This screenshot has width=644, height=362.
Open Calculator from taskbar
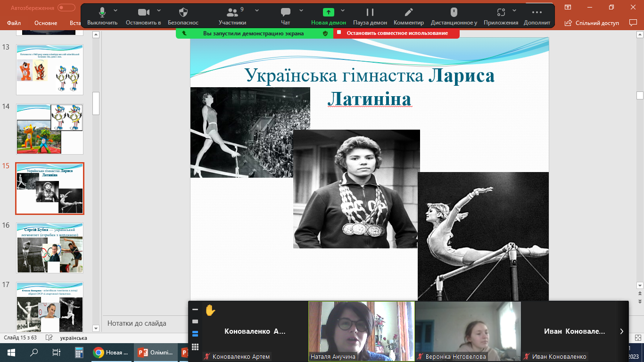(x=79, y=353)
